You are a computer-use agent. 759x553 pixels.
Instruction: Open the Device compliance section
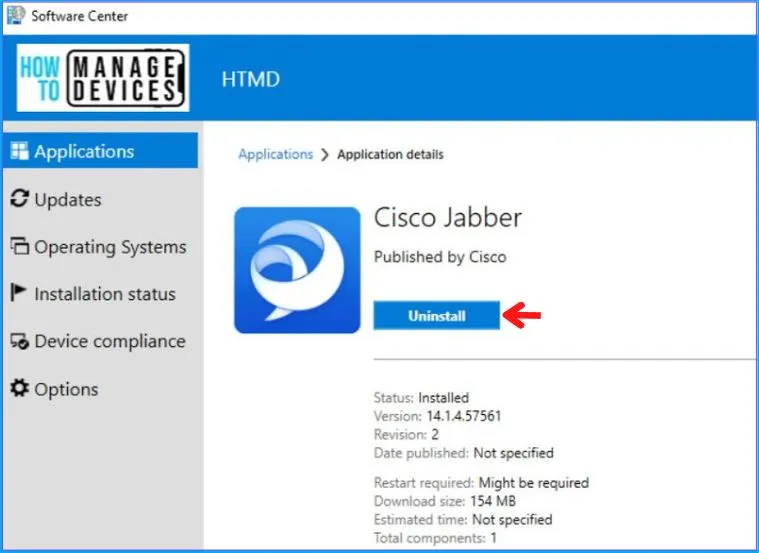click(x=100, y=341)
